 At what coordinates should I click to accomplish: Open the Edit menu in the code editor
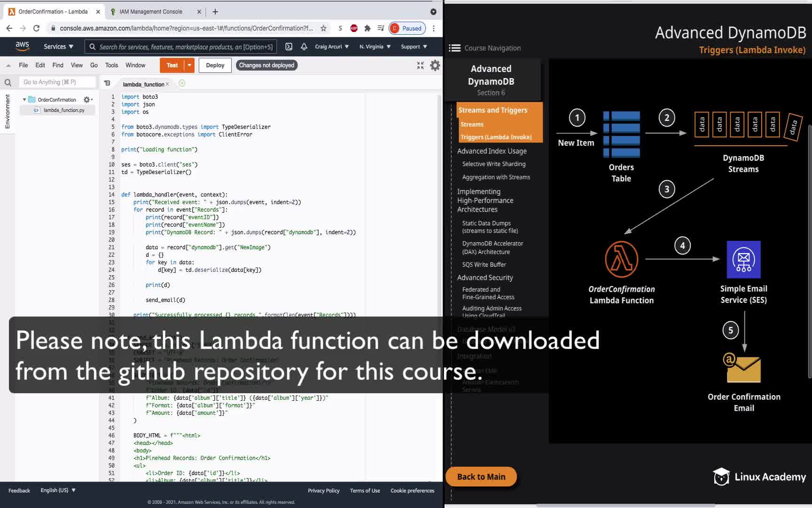tap(40, 65)
